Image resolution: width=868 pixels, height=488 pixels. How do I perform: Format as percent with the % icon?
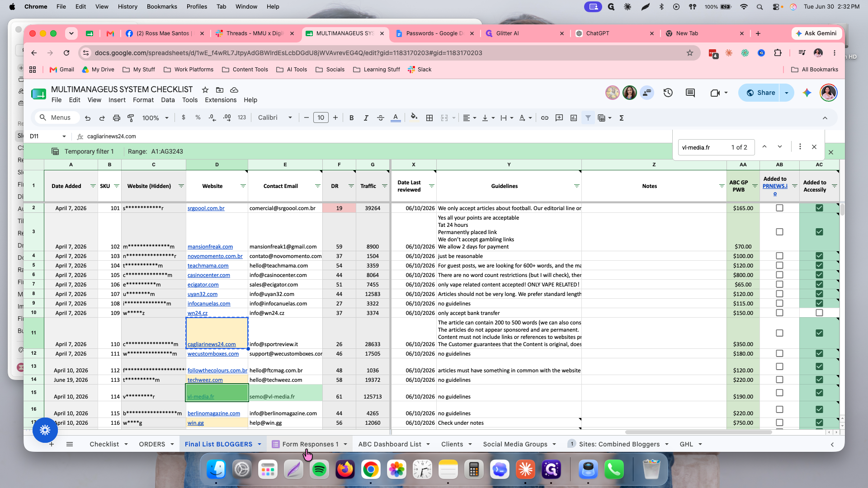coord(198,117)
